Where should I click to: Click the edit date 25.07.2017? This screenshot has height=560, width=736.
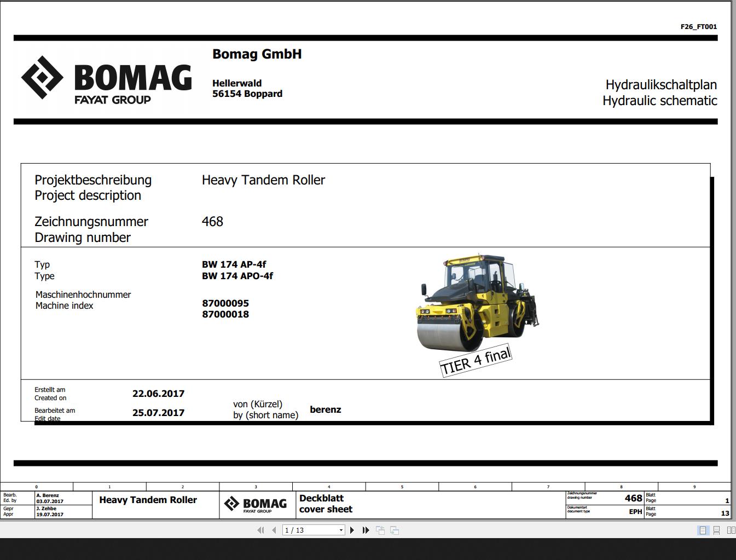pyautogui.click(x=158, y=413)
